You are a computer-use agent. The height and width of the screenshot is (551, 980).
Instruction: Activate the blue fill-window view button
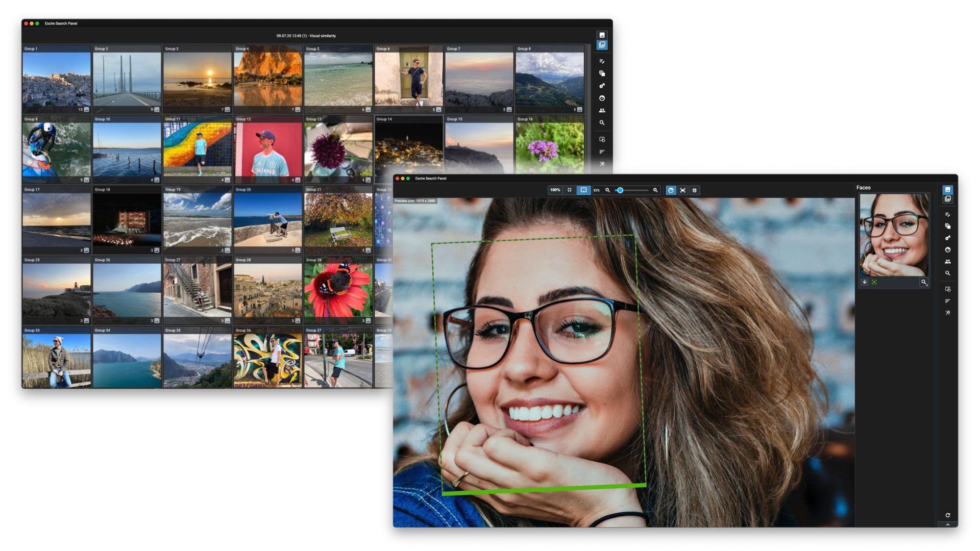(583, 190)
